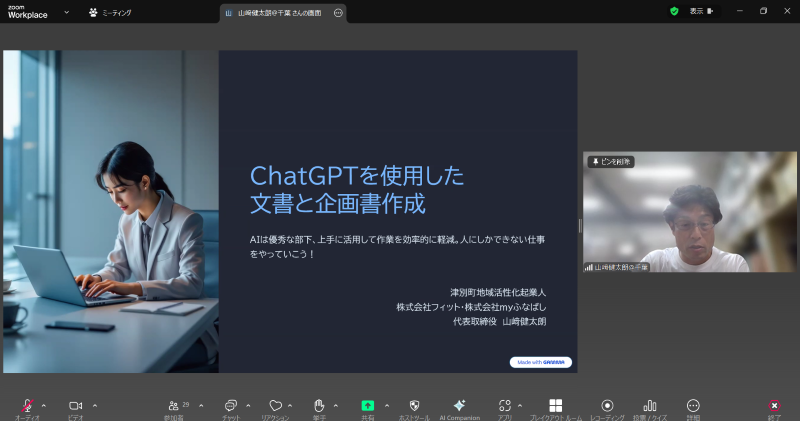The height and width of the screenshot is (421, 800).
Task: Click the red end meeting button
Action: point(774,405)
